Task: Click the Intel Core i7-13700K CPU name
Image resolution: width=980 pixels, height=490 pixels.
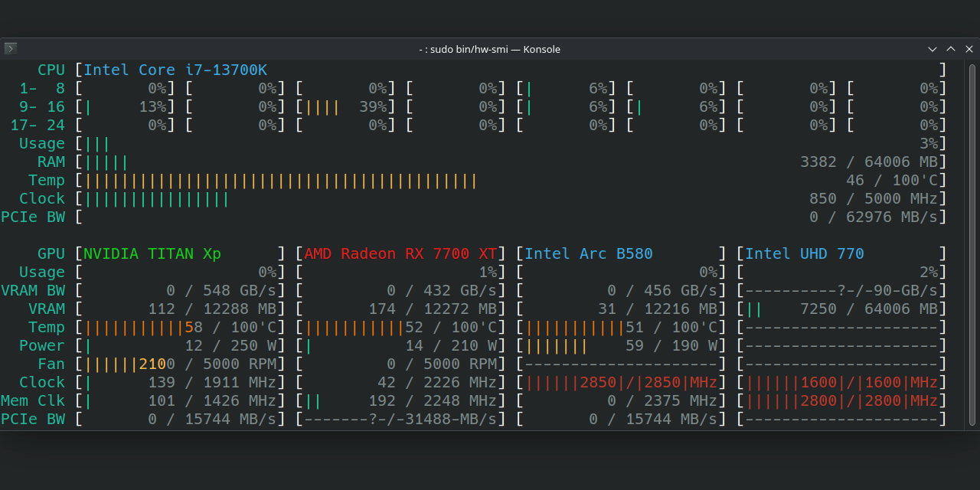Action: (x=175, y=70)
